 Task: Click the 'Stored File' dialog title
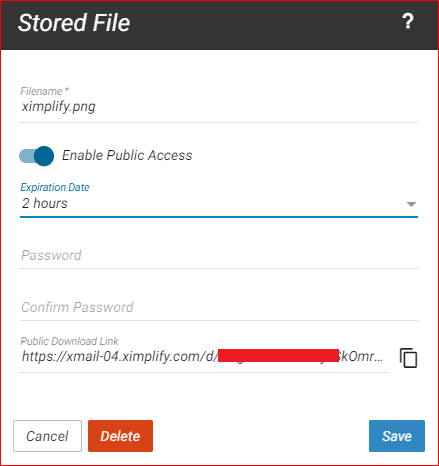pos(74,23)
